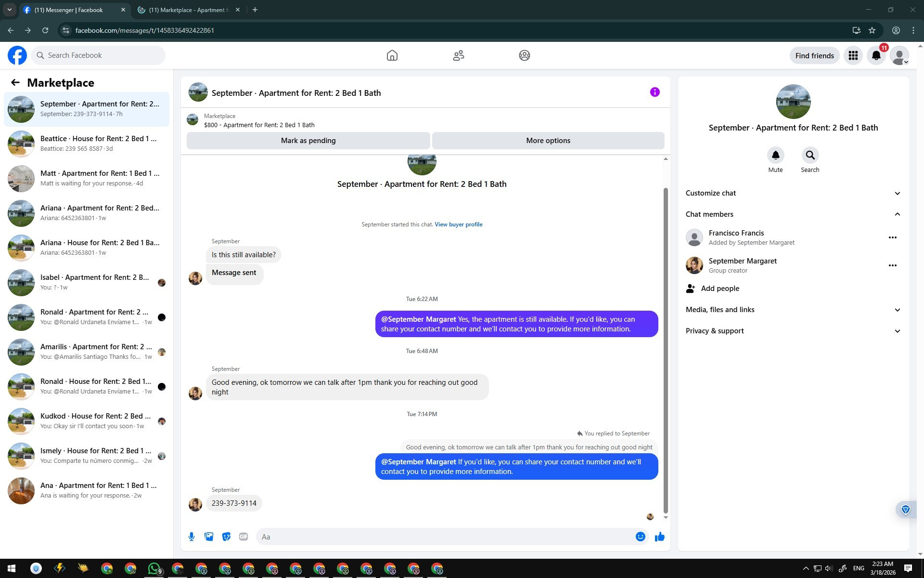Screen dimensions: 924x578
Task: Send a thumbs-up like
Action: point(660,537)
